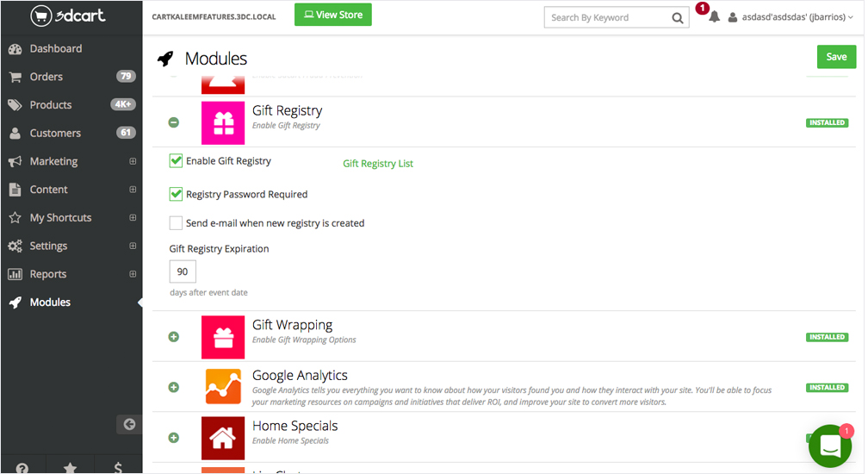The height and width of the screenshot is (474, 868).
Task: Uncheck Enable Gift Registry checkbox
Action: [x=176, y=160]
